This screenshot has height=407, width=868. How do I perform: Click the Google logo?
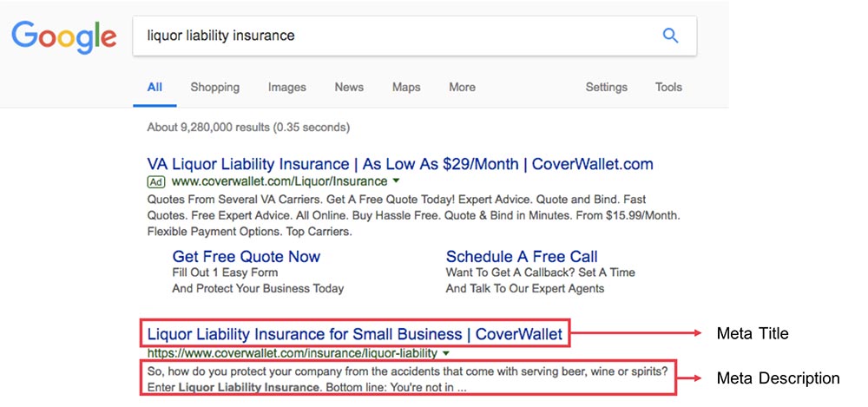[64, 36]
